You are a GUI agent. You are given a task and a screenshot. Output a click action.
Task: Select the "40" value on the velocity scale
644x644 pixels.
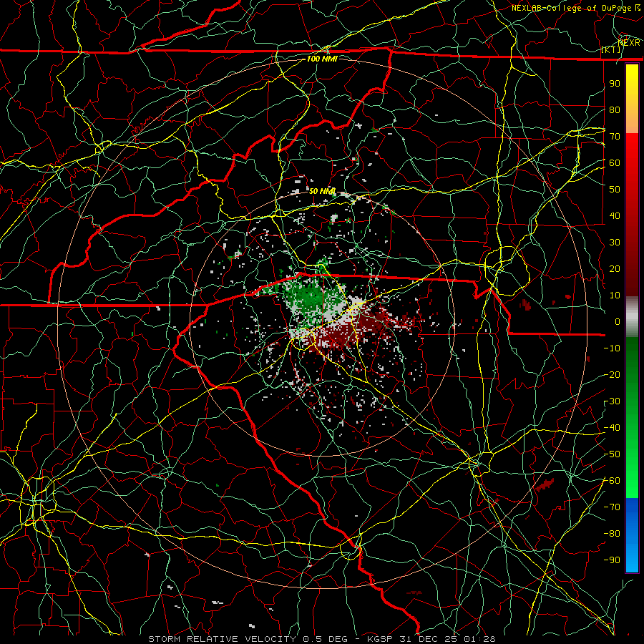pos(615,215)
